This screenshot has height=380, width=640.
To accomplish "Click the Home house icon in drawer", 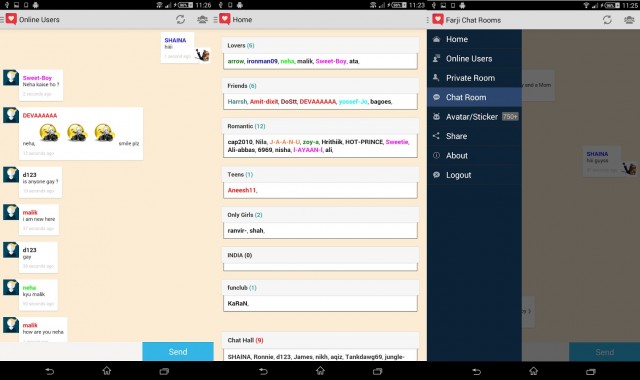I will (x=436, y=39).
